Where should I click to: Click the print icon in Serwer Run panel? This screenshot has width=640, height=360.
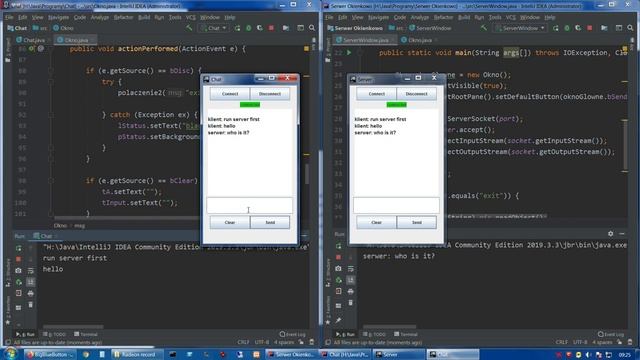351,291
